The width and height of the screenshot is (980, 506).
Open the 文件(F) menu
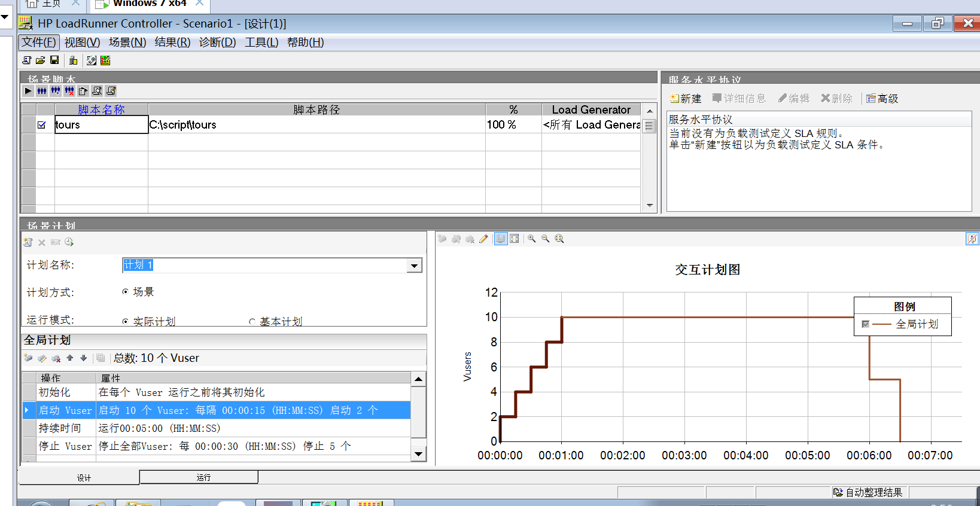pyautogui.click(x=39, y=42)
